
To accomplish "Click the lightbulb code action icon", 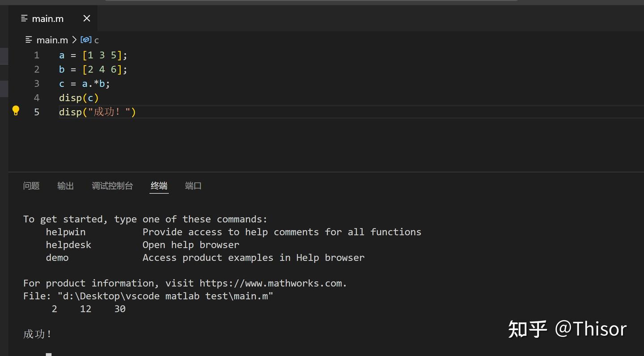I will point(16,110).
